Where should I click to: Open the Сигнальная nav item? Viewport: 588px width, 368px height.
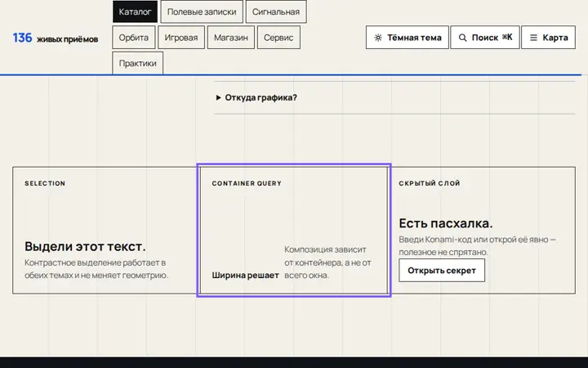276,11
